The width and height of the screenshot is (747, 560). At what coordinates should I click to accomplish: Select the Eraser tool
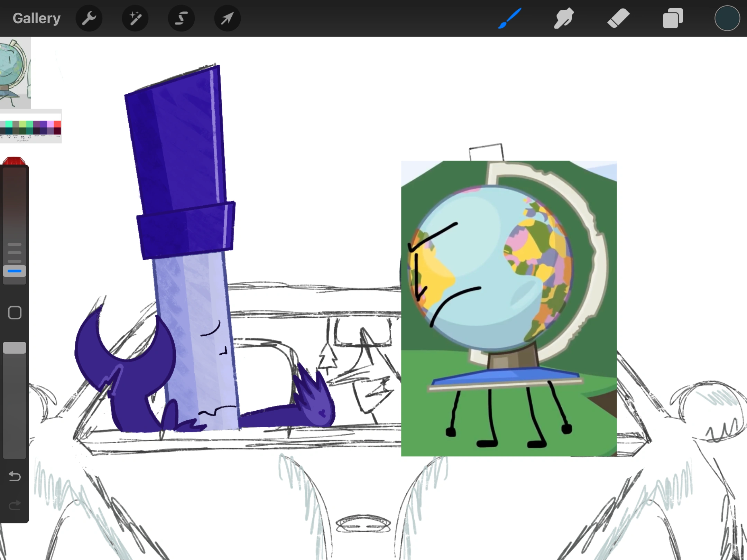click(618, 18)
